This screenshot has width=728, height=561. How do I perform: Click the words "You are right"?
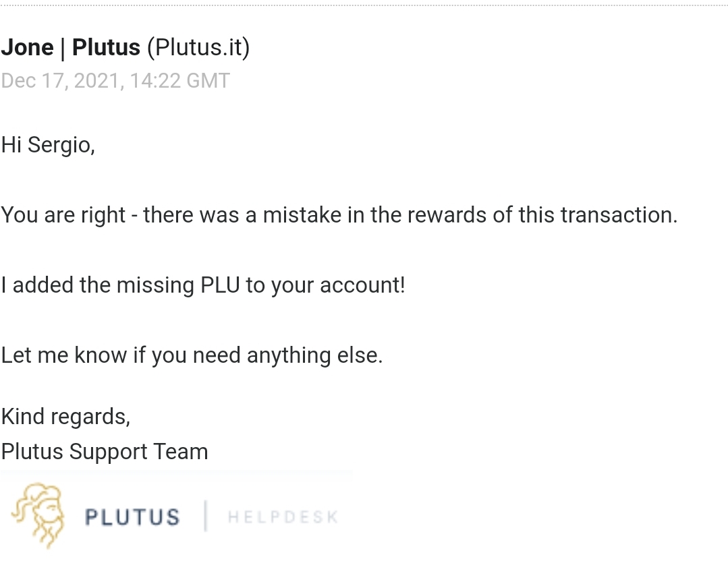63,215
